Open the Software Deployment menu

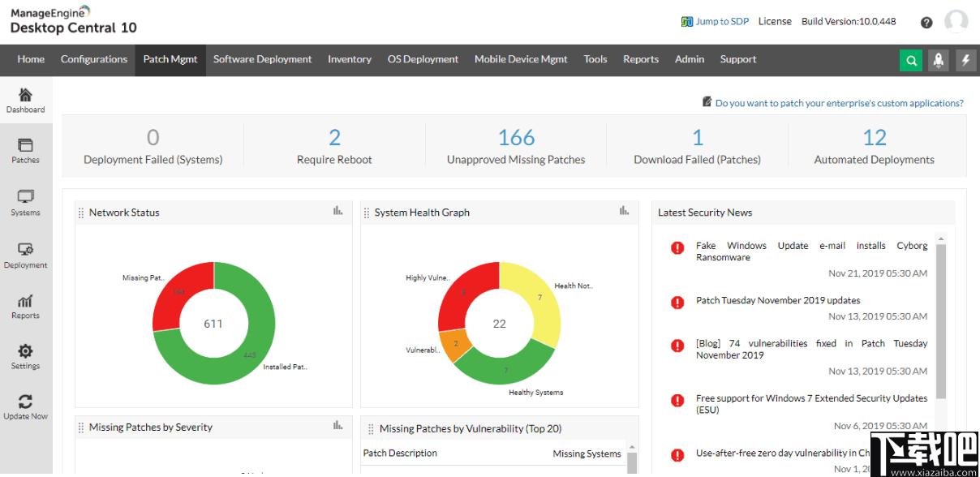(x=263, y=59)
